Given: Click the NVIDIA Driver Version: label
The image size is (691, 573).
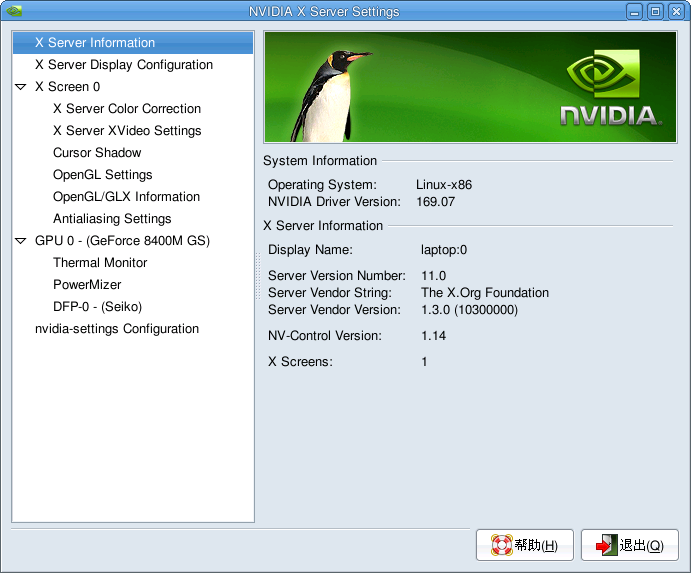Looking at the screenshot, I should [x=334, y=202].
